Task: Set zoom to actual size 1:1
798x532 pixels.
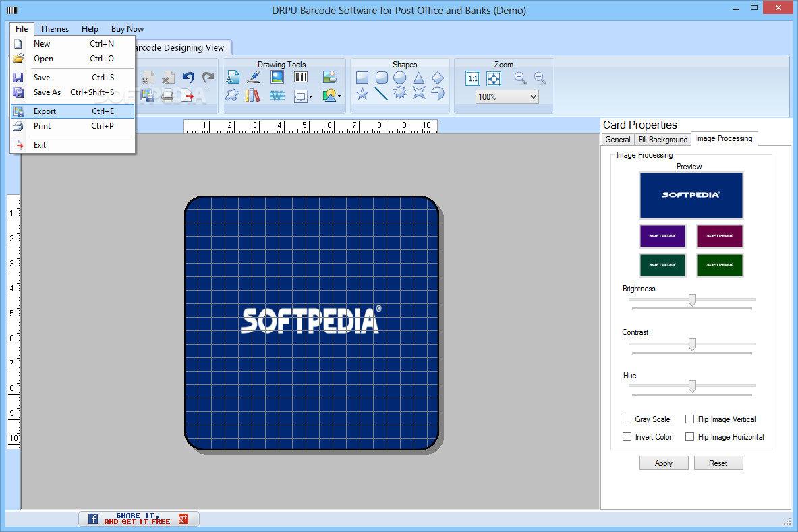Action: [473, 78]
